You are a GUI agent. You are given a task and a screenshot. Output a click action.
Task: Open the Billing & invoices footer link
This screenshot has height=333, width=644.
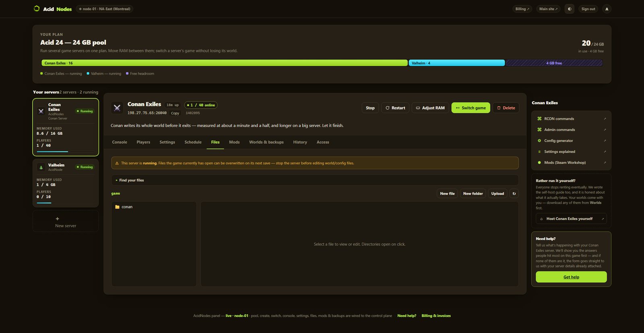(436, 316)
